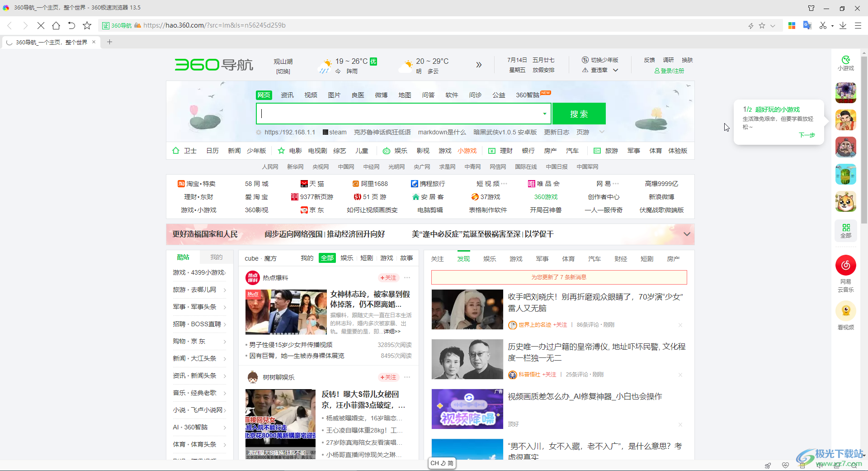868x471 pixels.
Task: Switch news feed to 军事 tab
Action: [542, 259]
